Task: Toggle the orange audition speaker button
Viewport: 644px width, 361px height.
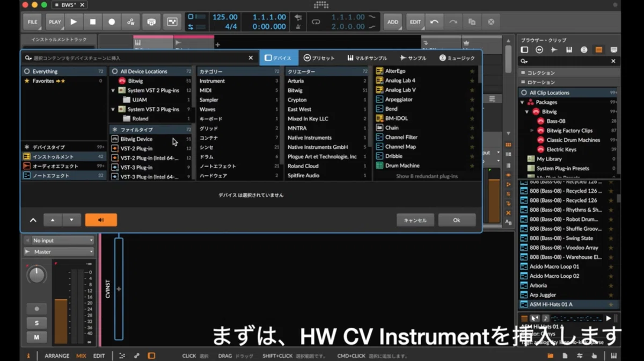Action: [100, 220]
